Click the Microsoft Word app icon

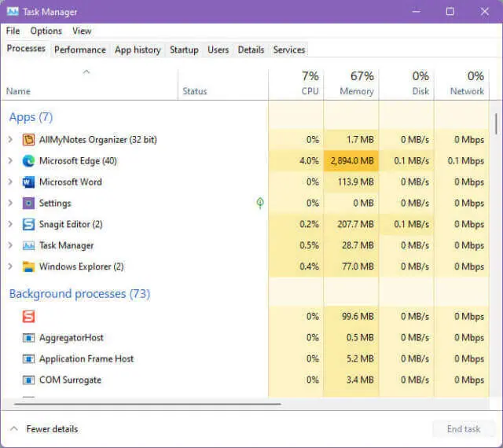[x=28, y=182]
